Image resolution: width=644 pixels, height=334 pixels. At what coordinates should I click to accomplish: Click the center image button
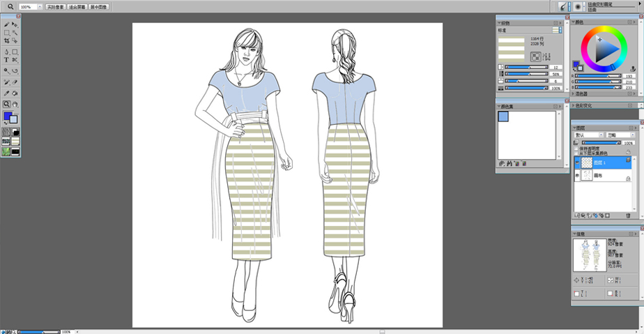(99, 7)
